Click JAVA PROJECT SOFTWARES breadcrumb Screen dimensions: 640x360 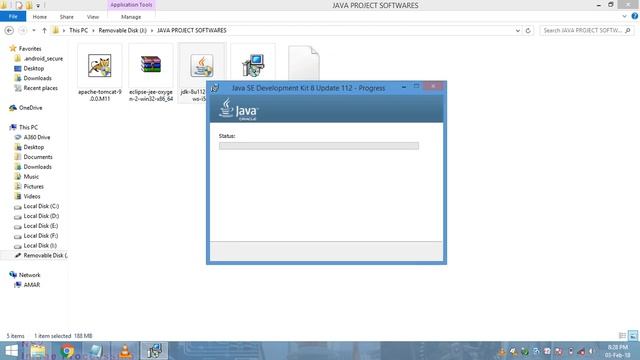191,30
